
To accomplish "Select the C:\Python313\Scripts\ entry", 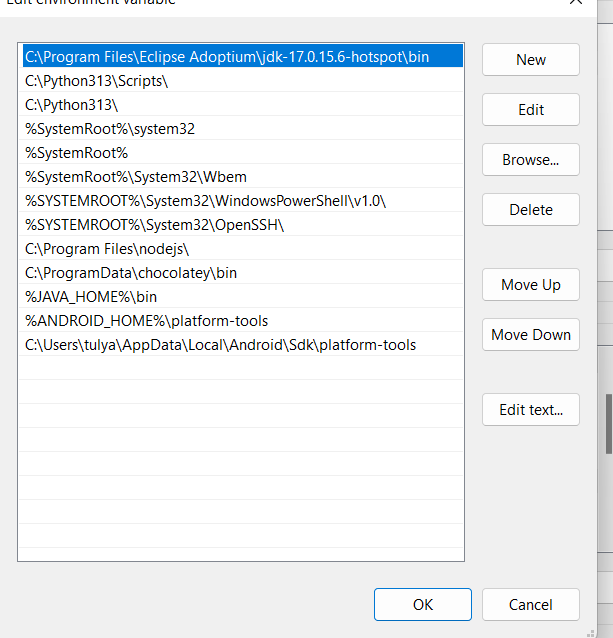I will pos(97,81).
